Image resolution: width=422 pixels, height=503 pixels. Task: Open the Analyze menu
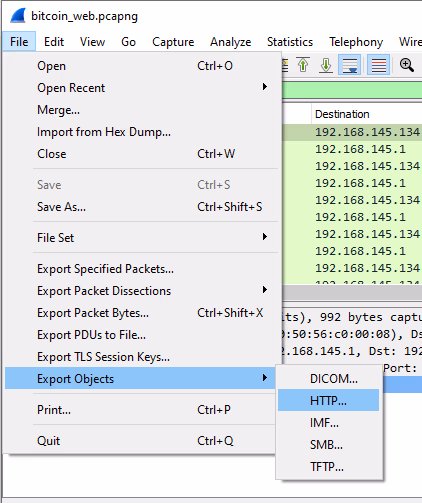click(230, 42)
